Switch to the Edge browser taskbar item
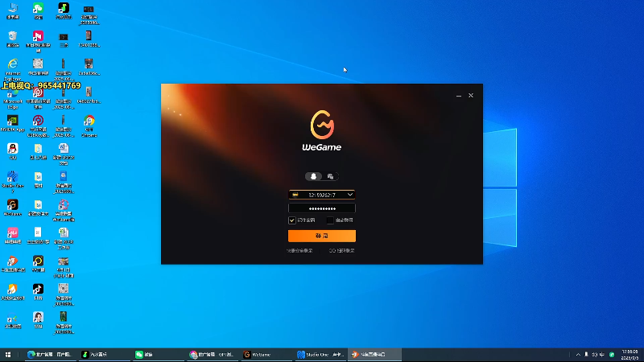Screen dimensions: 644x362 point(50,355)
